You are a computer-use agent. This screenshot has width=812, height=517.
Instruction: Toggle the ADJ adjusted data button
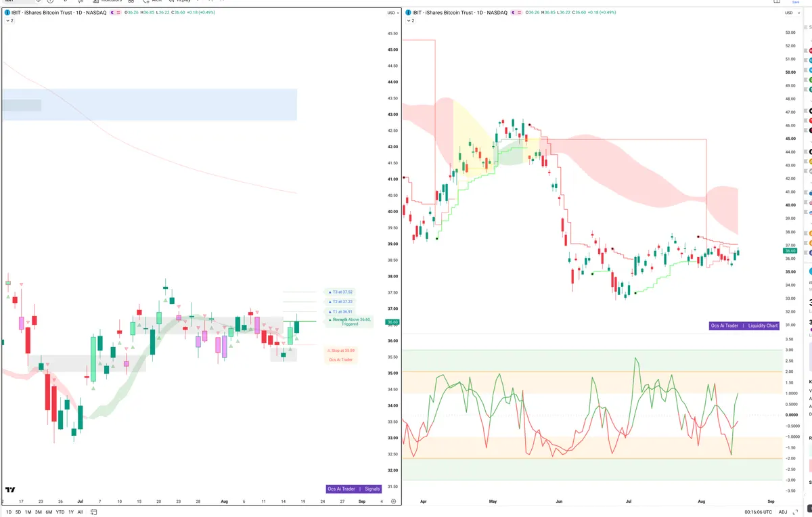coord(783,512)
